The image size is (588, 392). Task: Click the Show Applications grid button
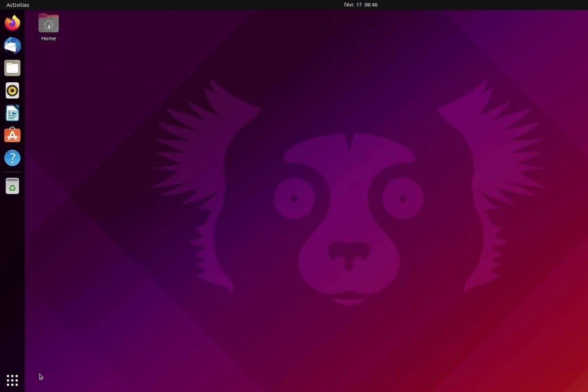(x=12, y=380)
